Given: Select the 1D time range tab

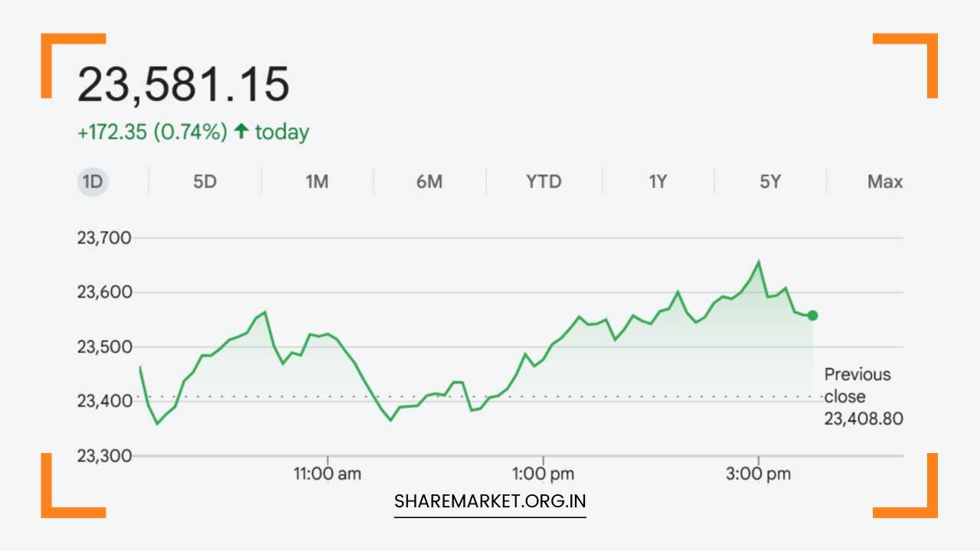Looking at the screenshot, I should [x=92, y=181].
